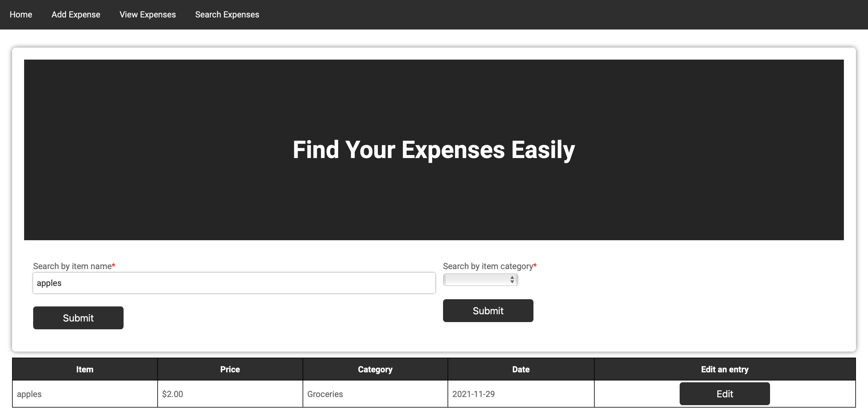Select the Search Expenses tab

click(228, 14)
